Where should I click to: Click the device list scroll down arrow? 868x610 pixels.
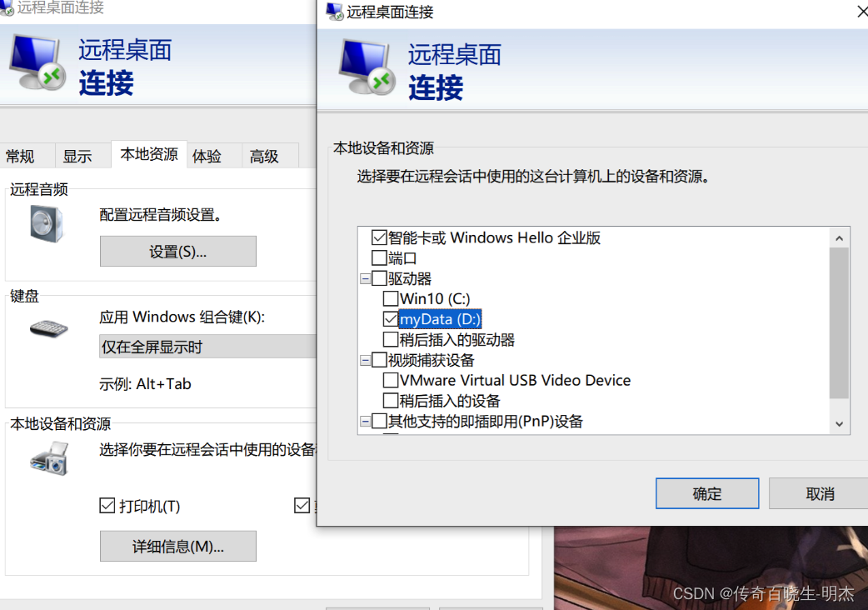839,424
